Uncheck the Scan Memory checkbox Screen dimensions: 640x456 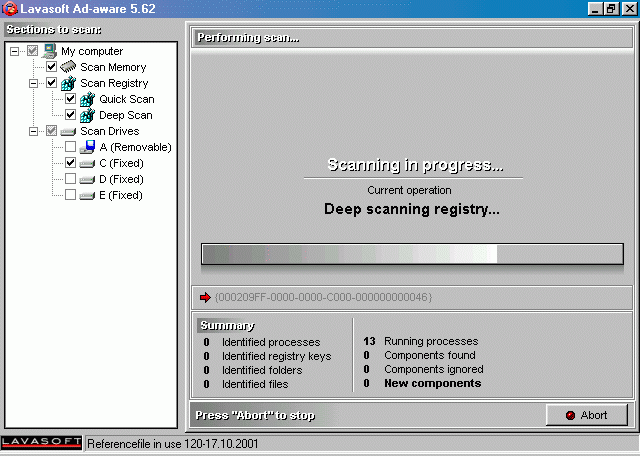[51, 67]
